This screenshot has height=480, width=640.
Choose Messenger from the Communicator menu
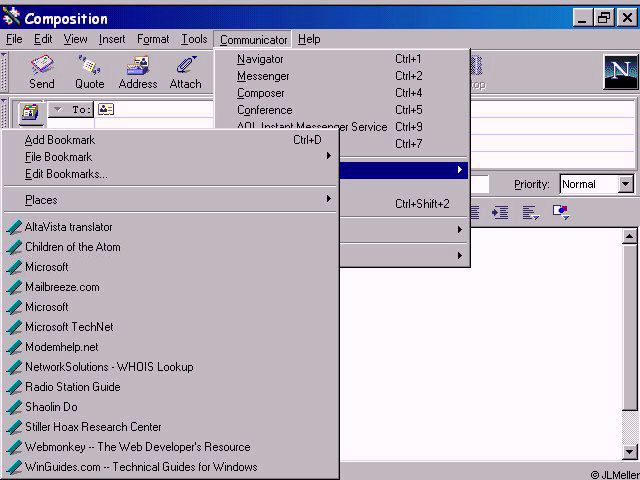coord(342,76)
